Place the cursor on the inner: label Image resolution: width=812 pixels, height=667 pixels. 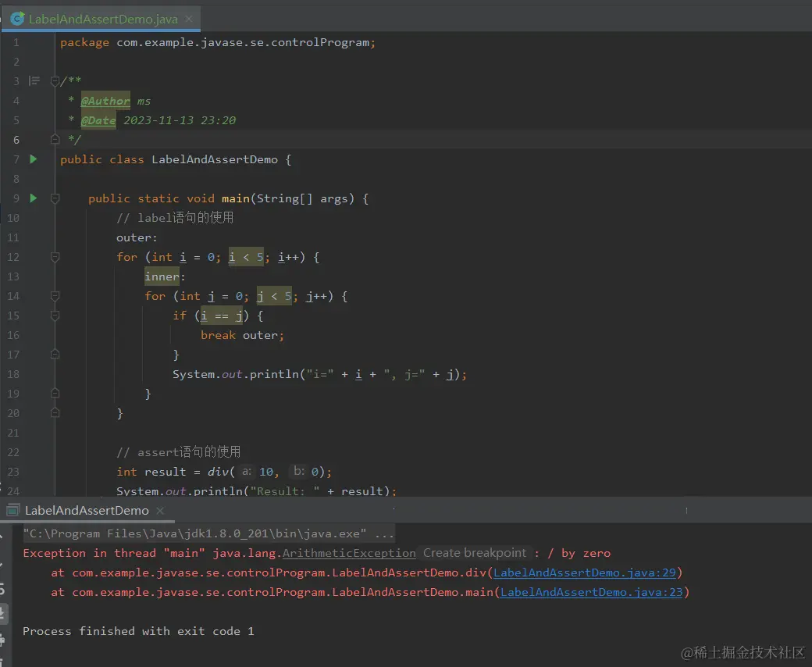point(165,276)
